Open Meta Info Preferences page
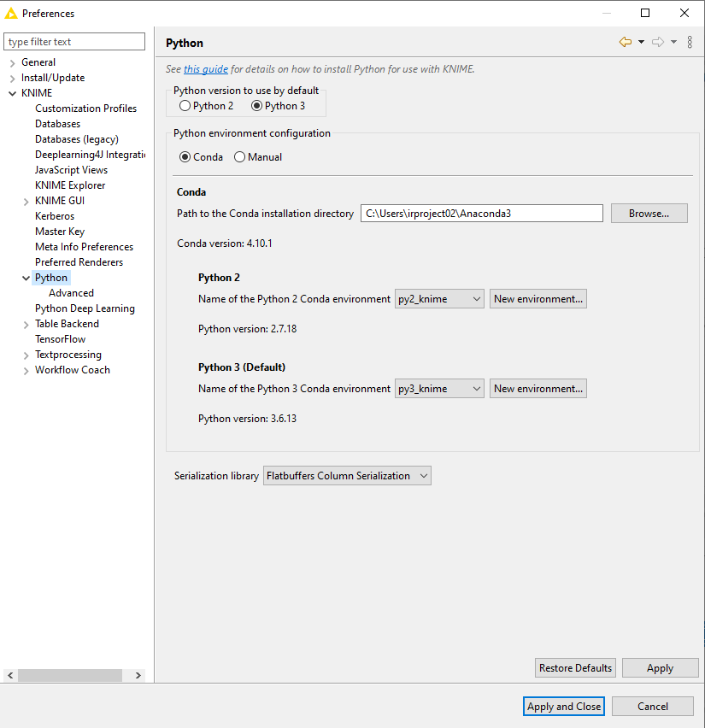The height and width of the screenshot is (728, 705). (84, 247)
